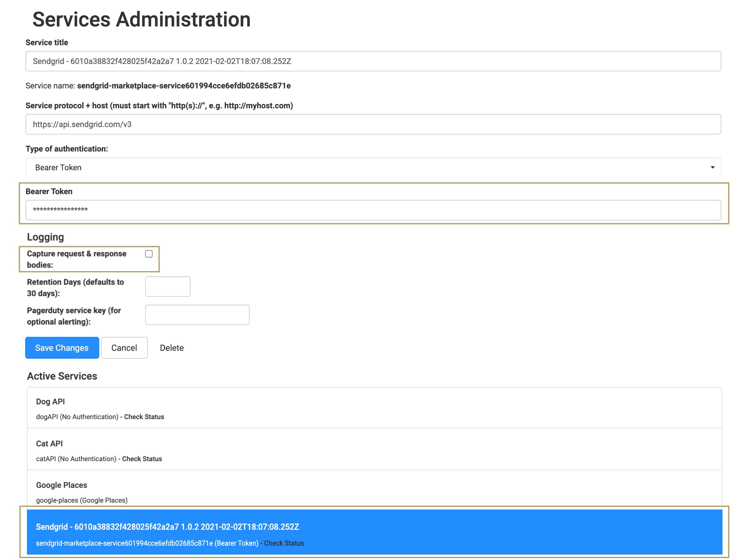Click the Services Administration heading
Viewport: 751px width, 560px height.
[141, 19]
